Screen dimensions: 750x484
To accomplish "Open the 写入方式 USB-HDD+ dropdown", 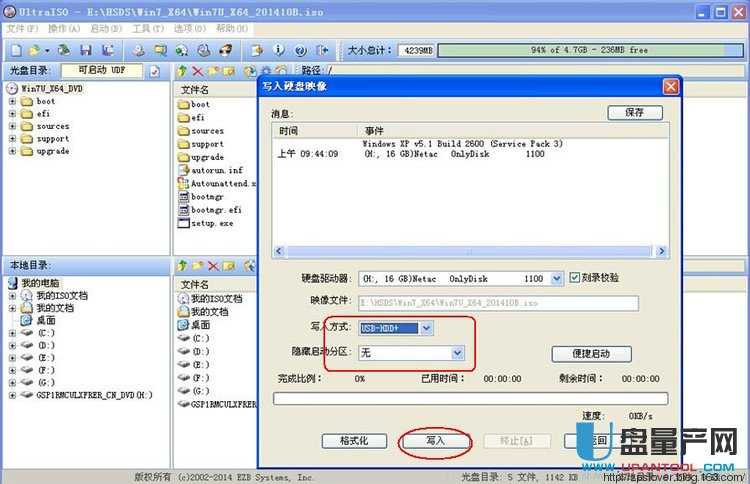I will pos(426,327).
